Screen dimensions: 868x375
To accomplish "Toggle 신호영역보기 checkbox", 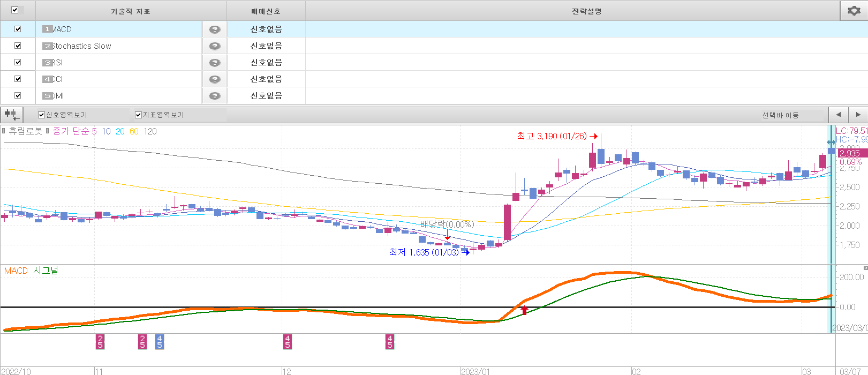I will (x=41, y=115).
